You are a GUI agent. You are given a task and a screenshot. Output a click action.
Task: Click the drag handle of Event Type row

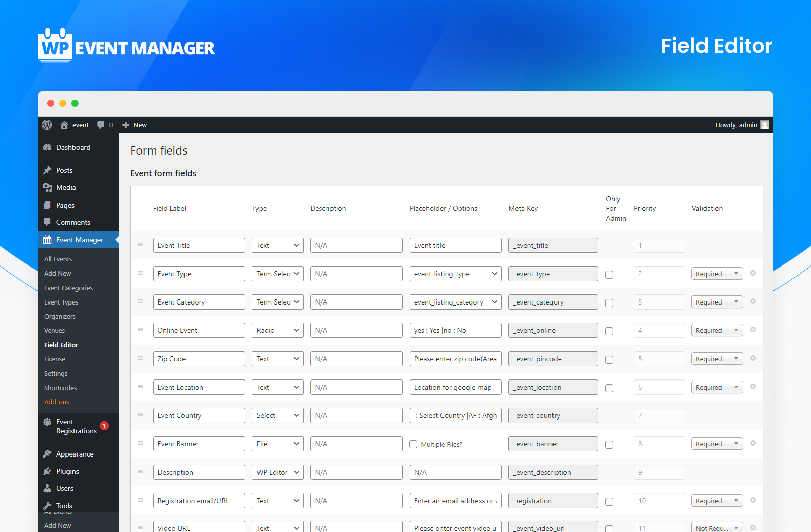coord(141,273)
